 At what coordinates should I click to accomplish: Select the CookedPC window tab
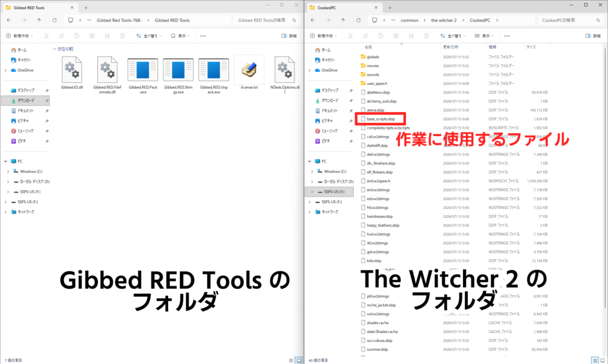[343, 7]
